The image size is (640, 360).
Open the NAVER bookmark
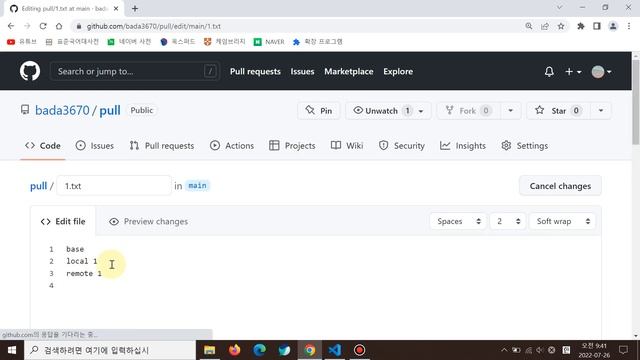[x=269, y=42]
